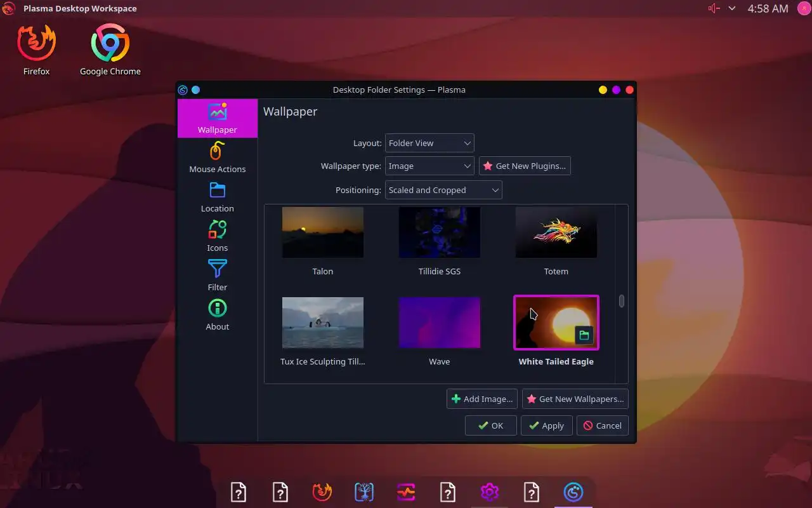Click the blue Plasma icon in the dock
Viewport: 812px width, 508px height.
[x=573, y=492]
